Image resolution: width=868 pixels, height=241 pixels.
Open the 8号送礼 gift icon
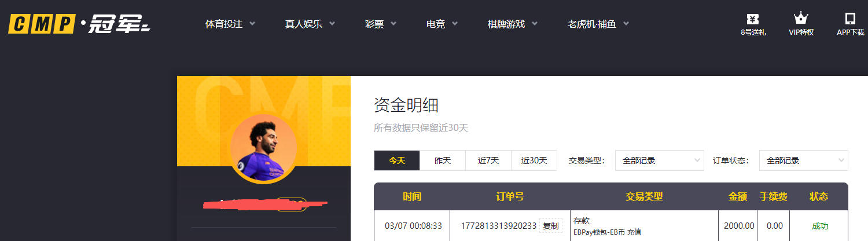click(x=753, y=19)
